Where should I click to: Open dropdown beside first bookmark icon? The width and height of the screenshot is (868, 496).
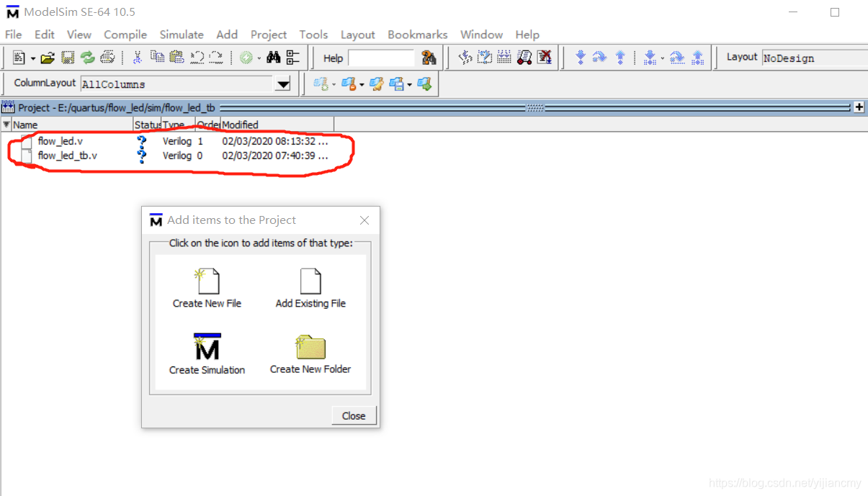[x=334, y=85]
